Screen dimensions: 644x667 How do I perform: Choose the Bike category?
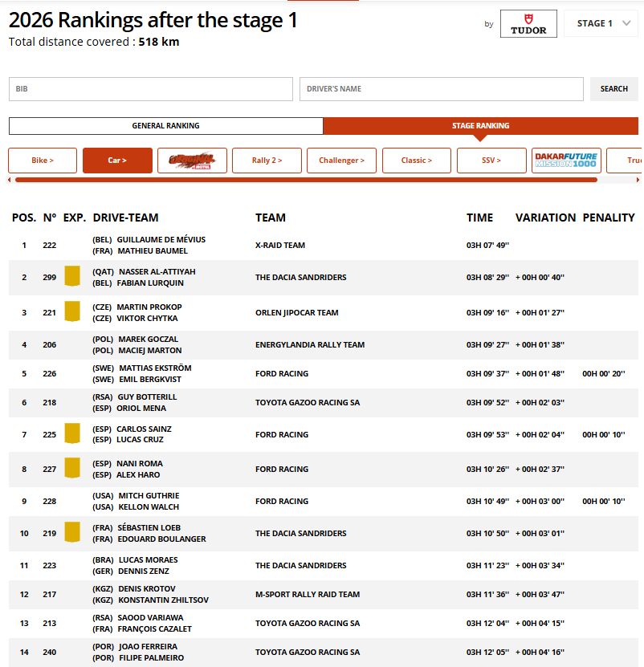(x=43, y=161)
